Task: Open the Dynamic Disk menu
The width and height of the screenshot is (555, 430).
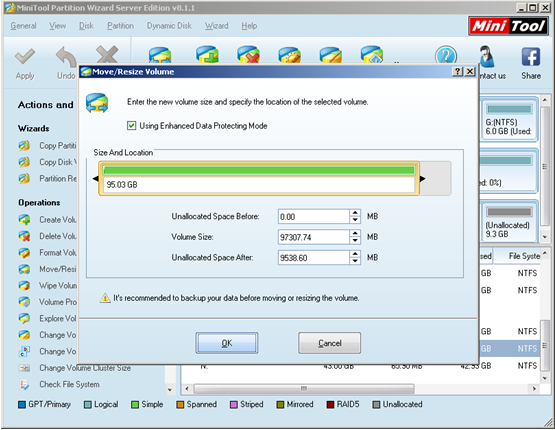Action: pyautogui.click(x=169, y=26)
